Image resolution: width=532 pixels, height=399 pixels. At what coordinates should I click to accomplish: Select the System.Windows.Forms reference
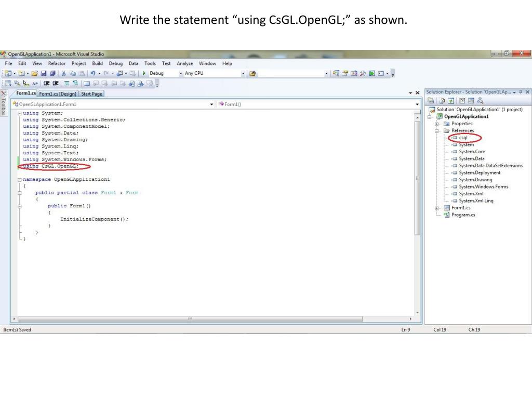click(484, 187)
